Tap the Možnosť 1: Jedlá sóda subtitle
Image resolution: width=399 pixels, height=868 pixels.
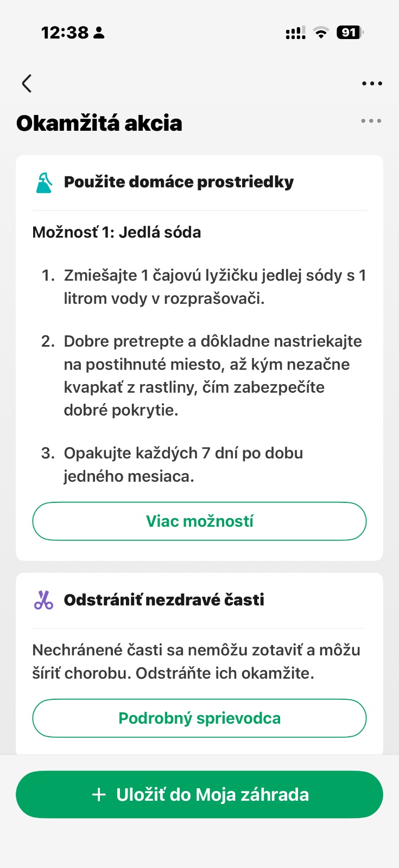pyautogui.click(x=117, y=232)
